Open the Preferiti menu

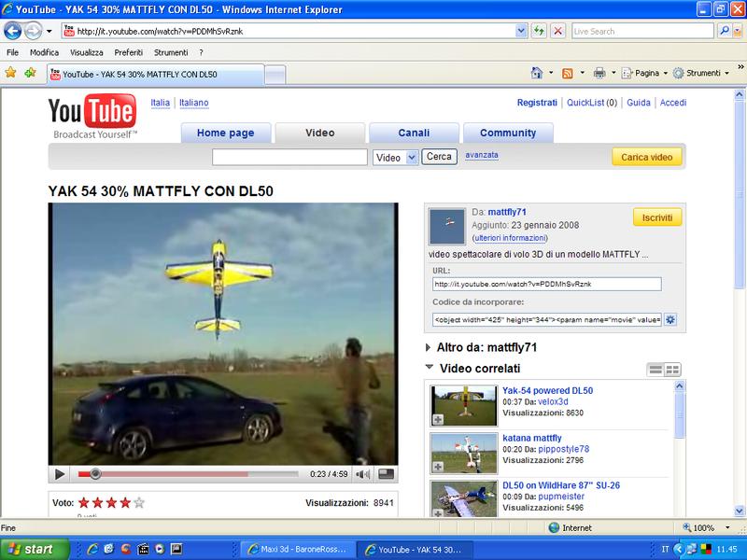tap(129, 52)
